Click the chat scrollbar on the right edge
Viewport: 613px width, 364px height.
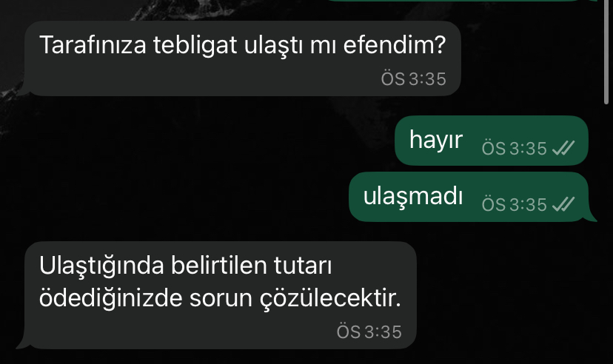[x=607, y=51]
